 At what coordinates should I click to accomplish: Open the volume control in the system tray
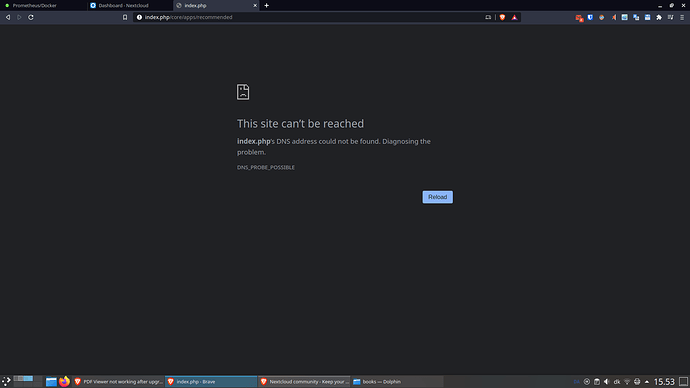point(606,382)
